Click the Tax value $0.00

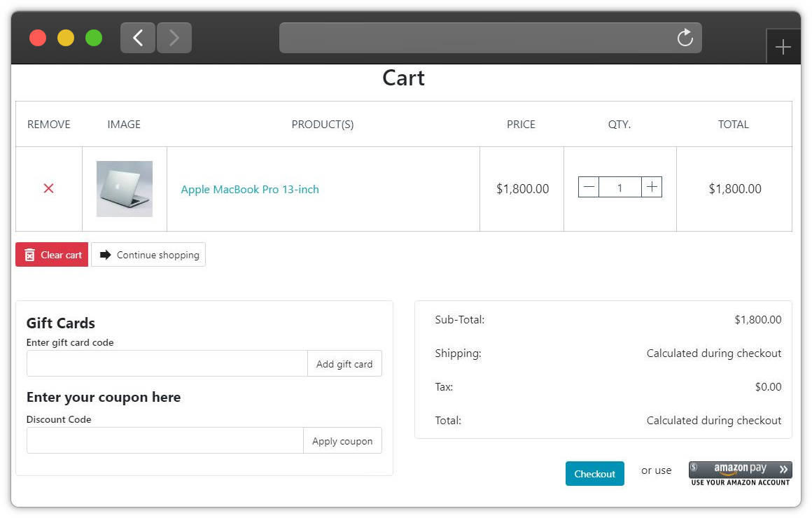(769, 387)
